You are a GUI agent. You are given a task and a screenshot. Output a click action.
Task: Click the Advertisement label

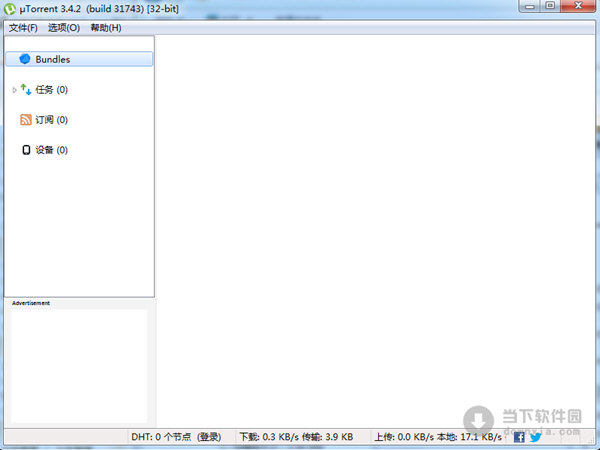[x=31, y=303]
